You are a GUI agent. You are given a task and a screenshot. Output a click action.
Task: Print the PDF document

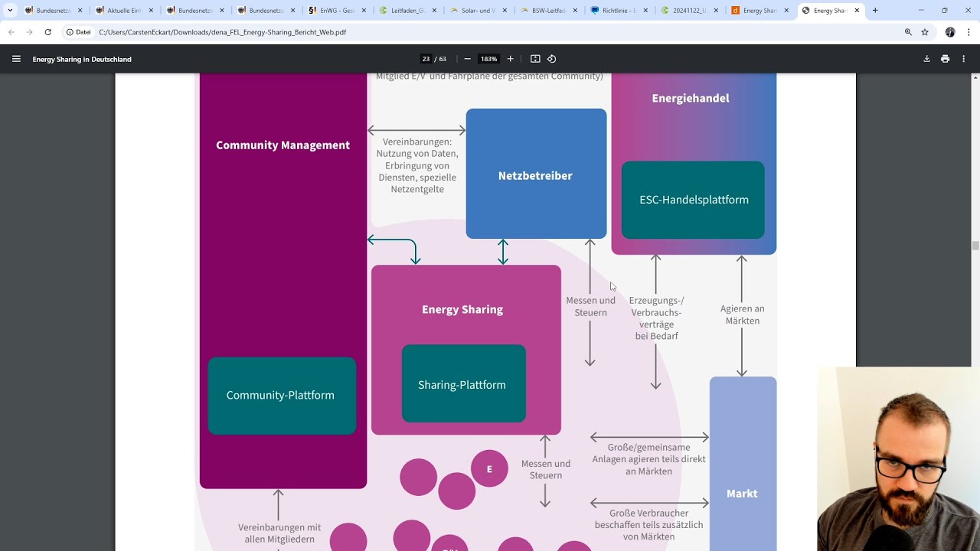[x=945, y=59]
